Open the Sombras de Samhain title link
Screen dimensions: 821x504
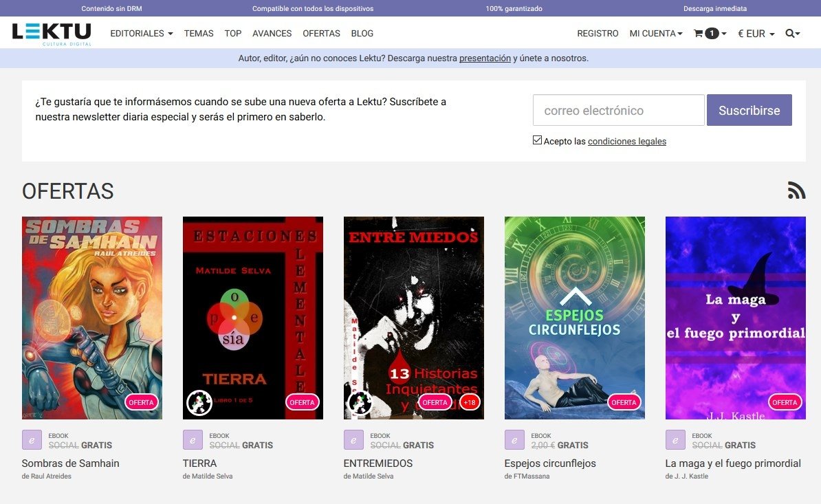click(x=71, y=463)
